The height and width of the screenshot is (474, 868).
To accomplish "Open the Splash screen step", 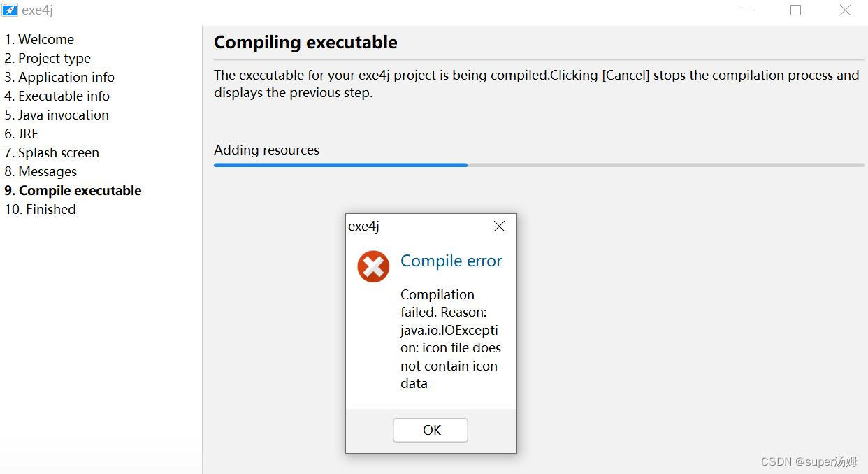I will pyautogui.click(x=51, y=152).
